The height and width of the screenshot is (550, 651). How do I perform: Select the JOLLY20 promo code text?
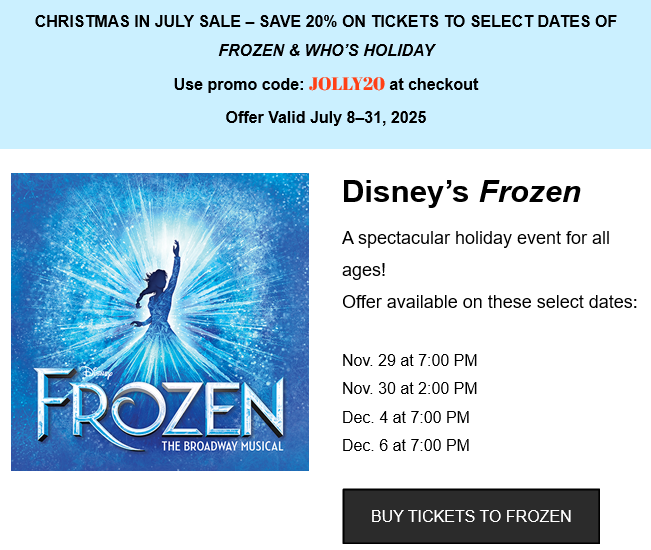[347, 84]
